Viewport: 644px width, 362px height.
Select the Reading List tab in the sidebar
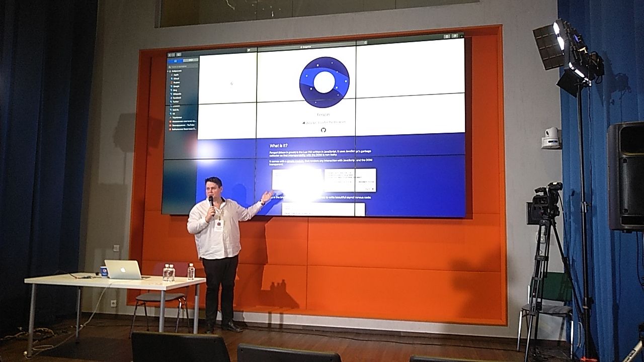[191, 60]
